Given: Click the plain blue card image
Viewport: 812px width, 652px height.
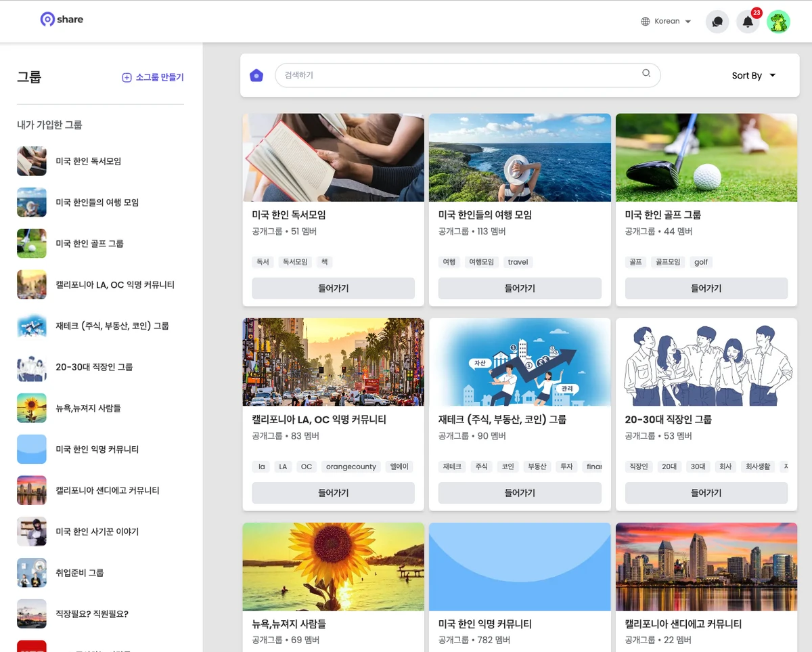Looking at the screenshot, I should pos(520,567).
